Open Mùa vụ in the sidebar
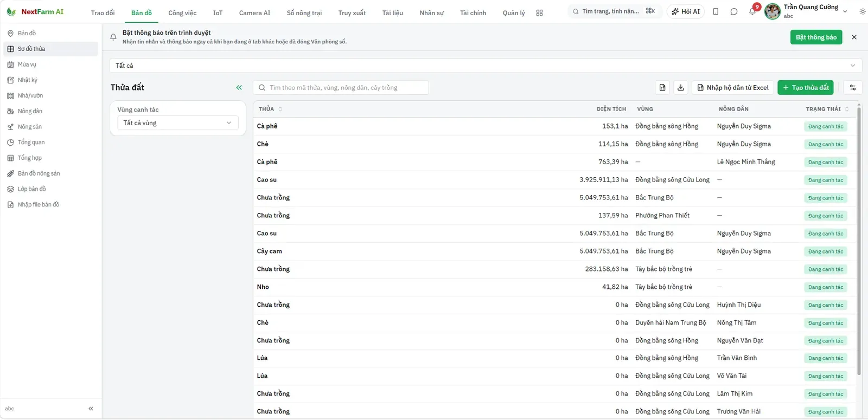Viewport: 868px width, 420px height. 51,64
